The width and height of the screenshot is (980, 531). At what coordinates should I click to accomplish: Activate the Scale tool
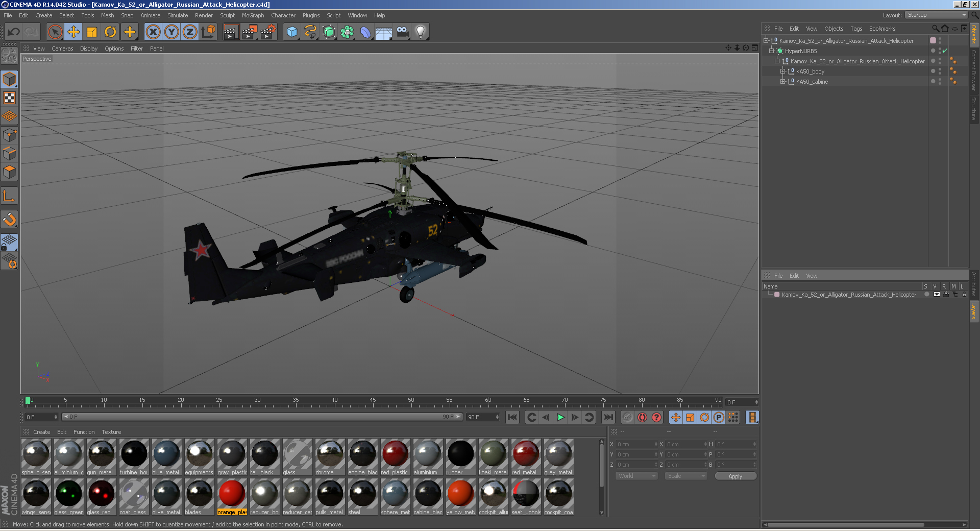tap(92, 32)
